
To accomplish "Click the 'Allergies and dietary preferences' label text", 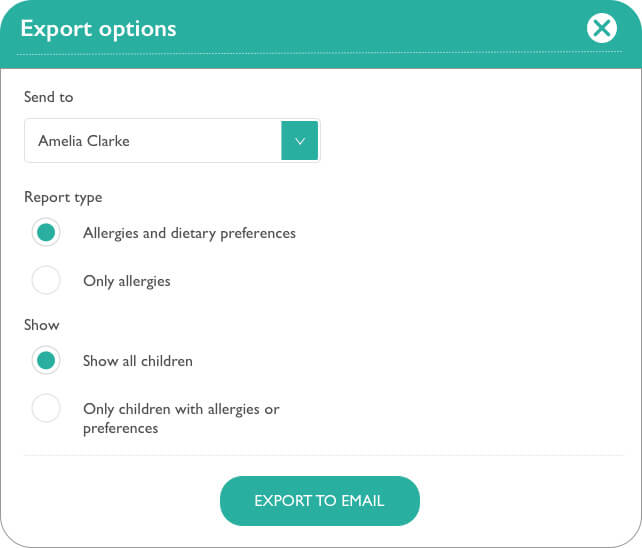I will tap(189, 233).
